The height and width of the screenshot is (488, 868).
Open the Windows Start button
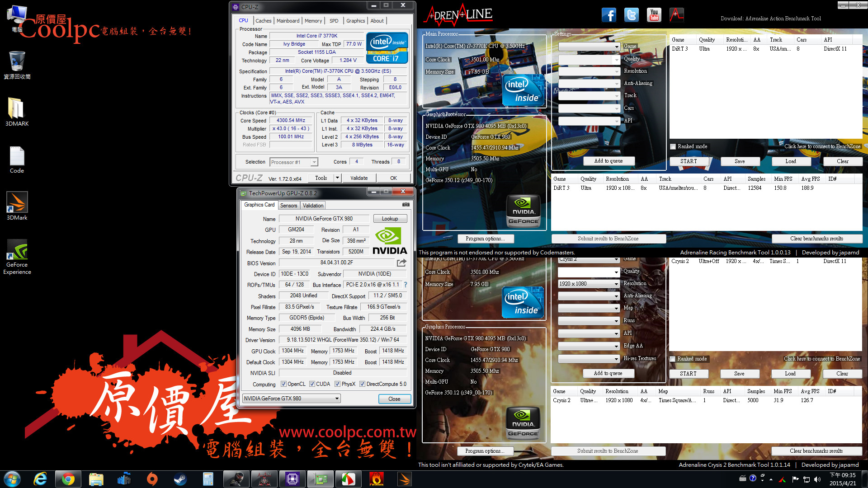point(12,479)
